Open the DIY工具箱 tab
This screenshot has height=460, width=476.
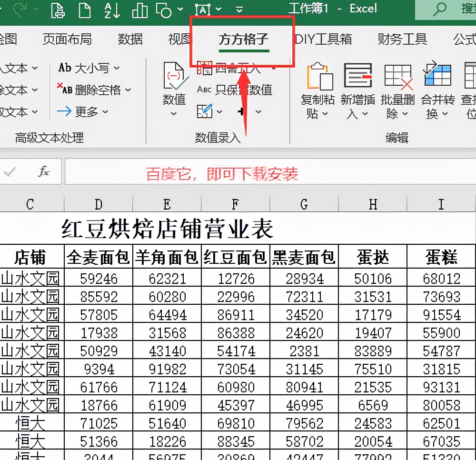(x=323, y=39)
